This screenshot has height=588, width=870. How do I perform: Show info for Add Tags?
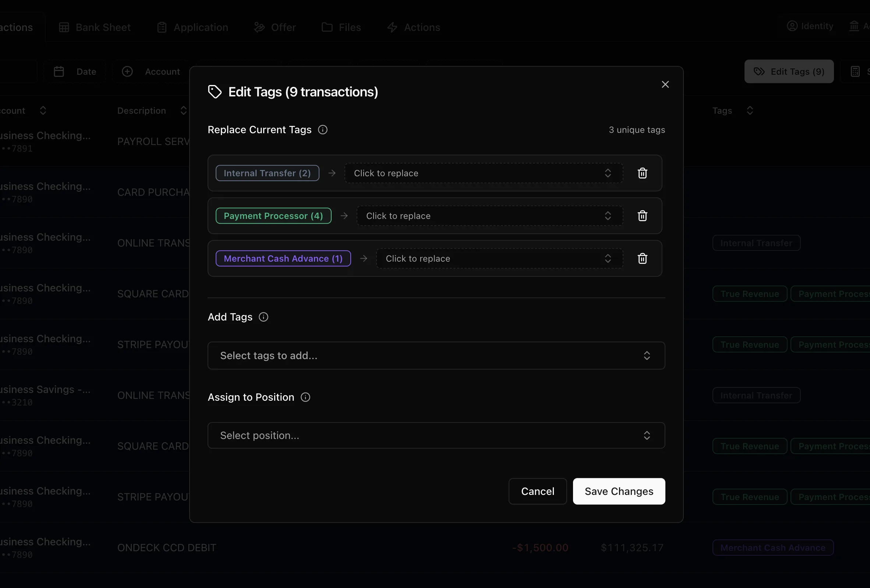264,317
